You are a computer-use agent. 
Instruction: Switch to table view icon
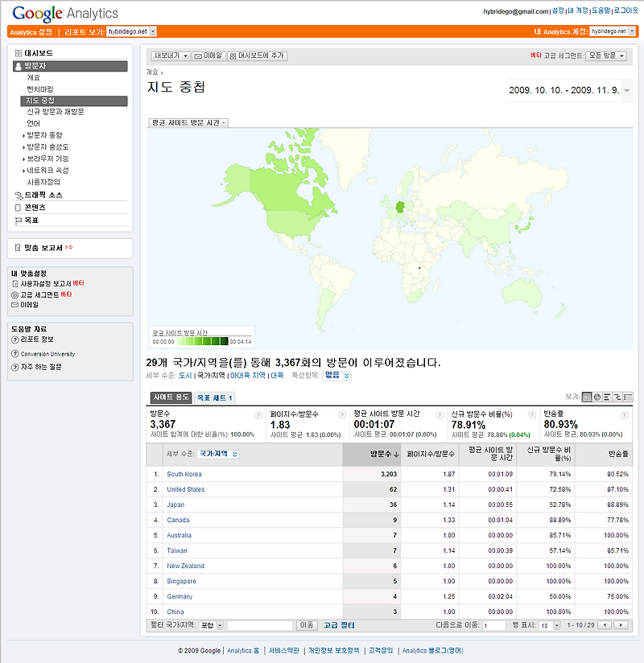click(x=587, y=396)
